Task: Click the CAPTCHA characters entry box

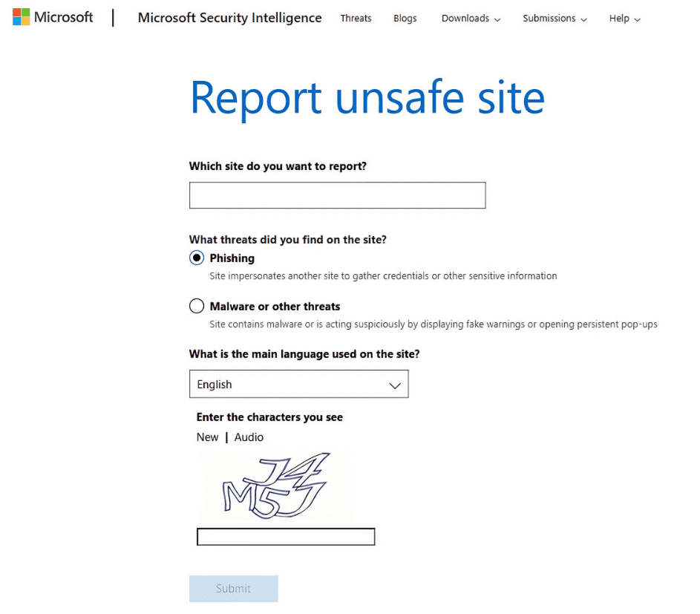Action: [x=286, y=536]
